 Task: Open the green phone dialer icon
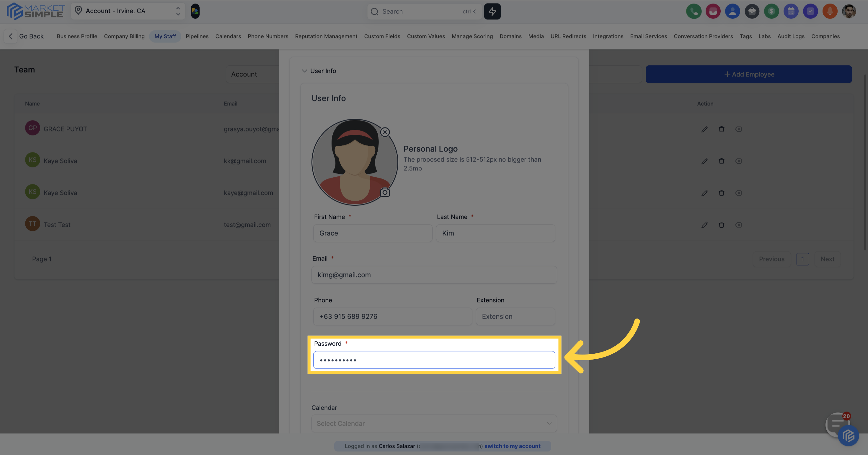(694, 11)
